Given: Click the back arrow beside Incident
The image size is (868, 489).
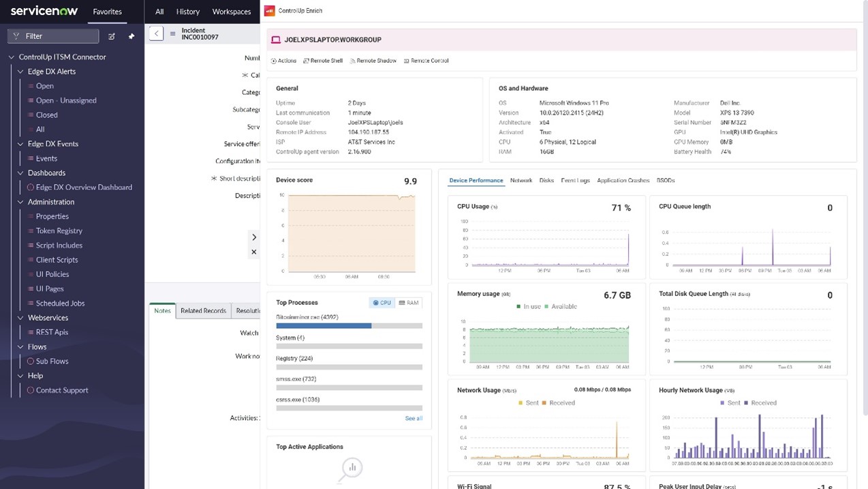Looking at the screenshot, I should click(156, 33).
